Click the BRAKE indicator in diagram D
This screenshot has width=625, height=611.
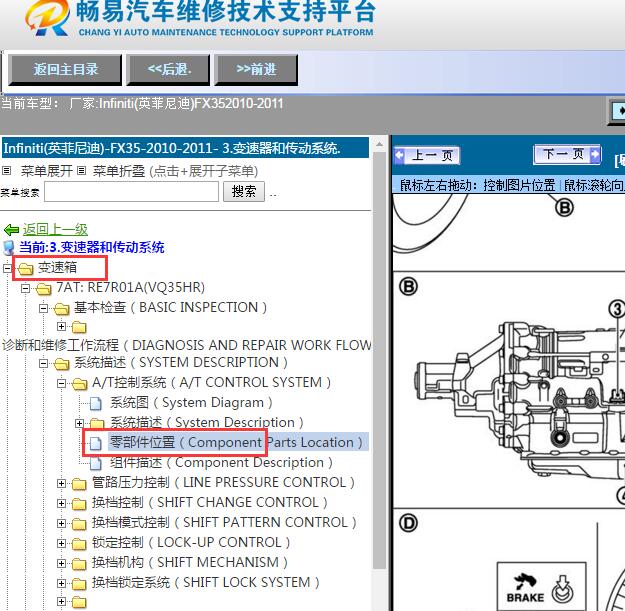541,588
